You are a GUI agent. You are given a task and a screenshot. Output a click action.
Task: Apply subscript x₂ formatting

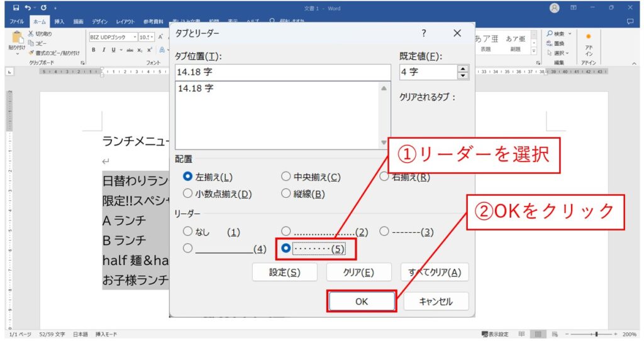tap(140, 50)
